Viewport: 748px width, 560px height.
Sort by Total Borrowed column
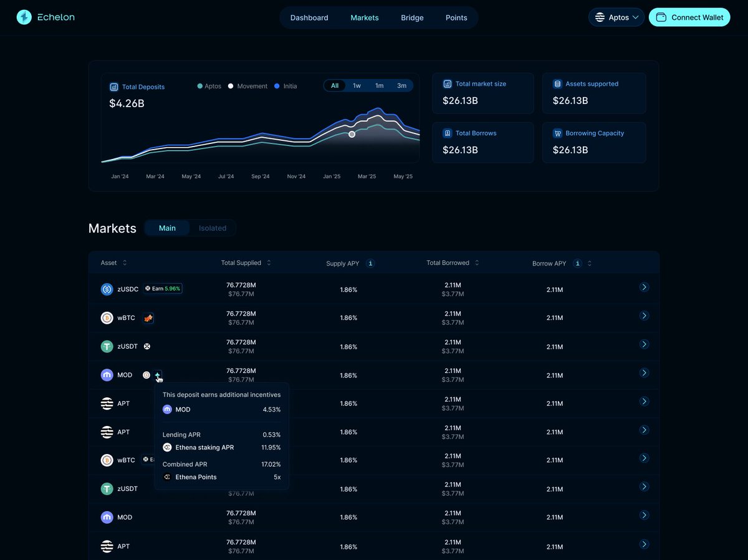tap(453, 263)
